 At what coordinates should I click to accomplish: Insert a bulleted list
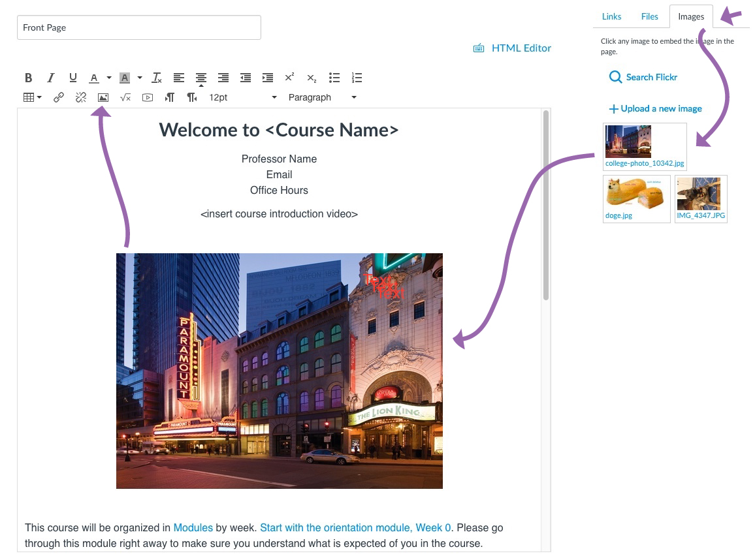pos(334,78)
